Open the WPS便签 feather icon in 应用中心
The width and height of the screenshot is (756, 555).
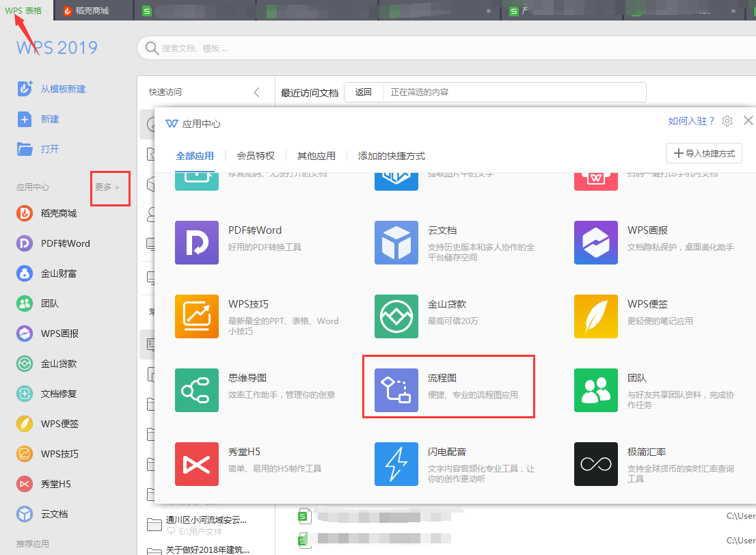pyautogui.click(x=596, y=316)
